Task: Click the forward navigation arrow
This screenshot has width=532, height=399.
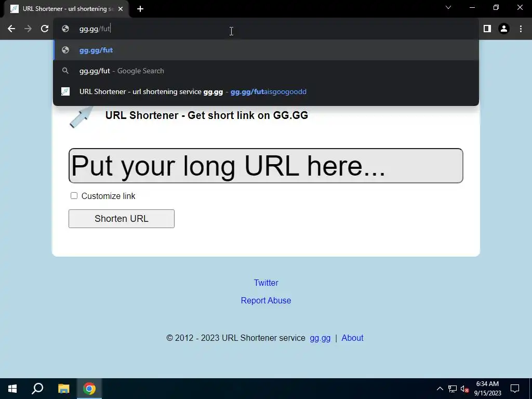Action: 28,29
